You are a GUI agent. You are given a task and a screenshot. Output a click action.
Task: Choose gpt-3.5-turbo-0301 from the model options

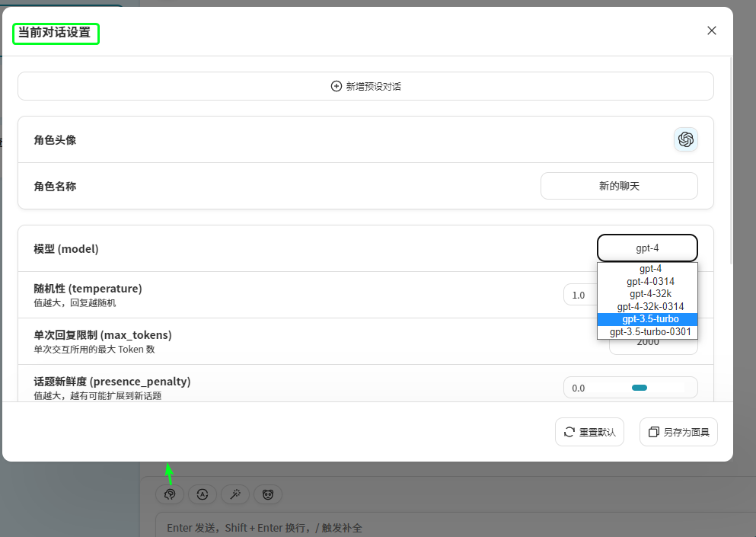[x=647, y=332]
